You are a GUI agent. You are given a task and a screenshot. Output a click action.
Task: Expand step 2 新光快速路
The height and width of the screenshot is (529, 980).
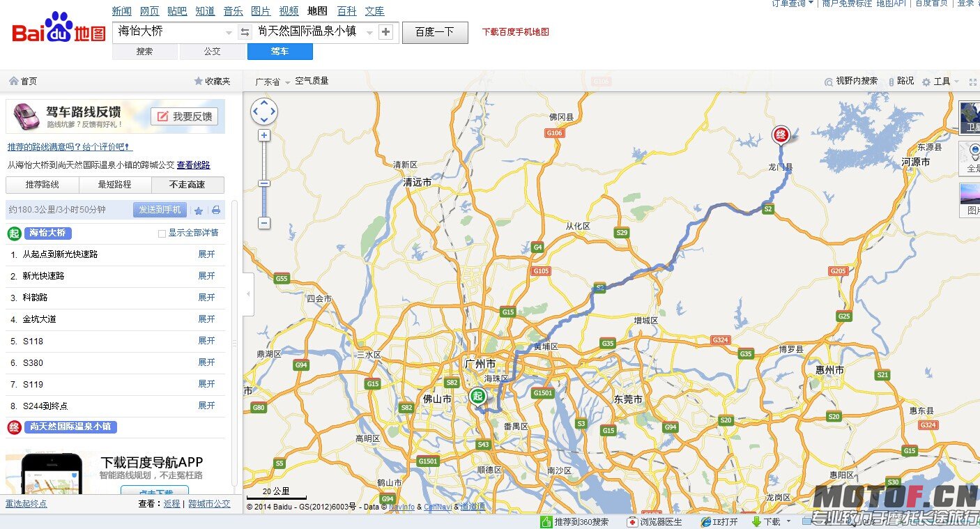pos(206,276)
